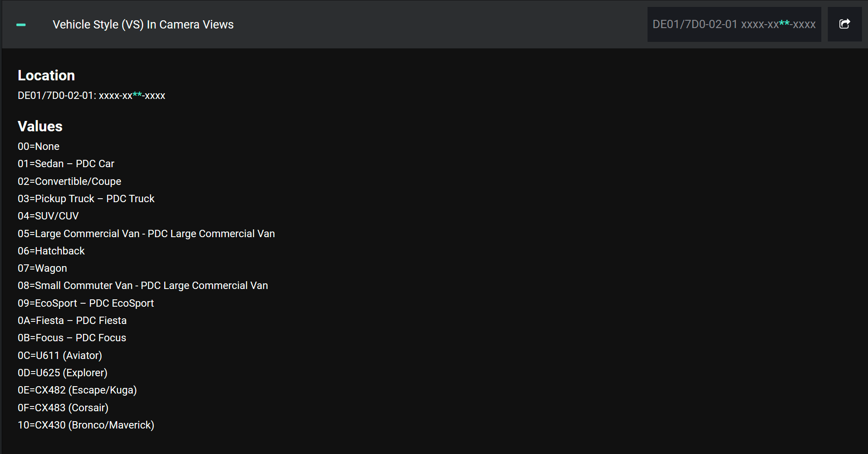This screenshot has width=868, height=454.
Task: Collapse the Vehicle Style section via minus icon
Action: pos(21,25)
